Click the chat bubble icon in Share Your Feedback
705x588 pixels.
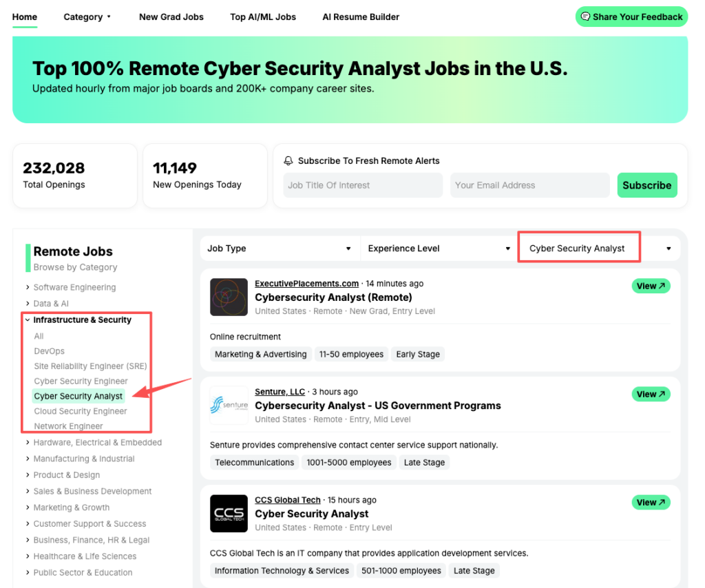pos(587,17)
